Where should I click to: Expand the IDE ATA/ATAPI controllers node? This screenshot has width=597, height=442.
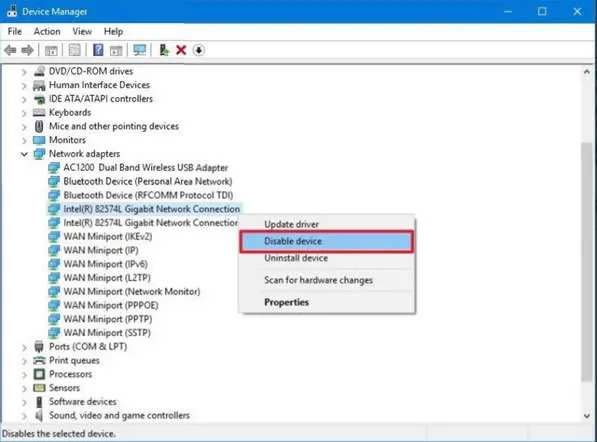[x=24, y=99]
